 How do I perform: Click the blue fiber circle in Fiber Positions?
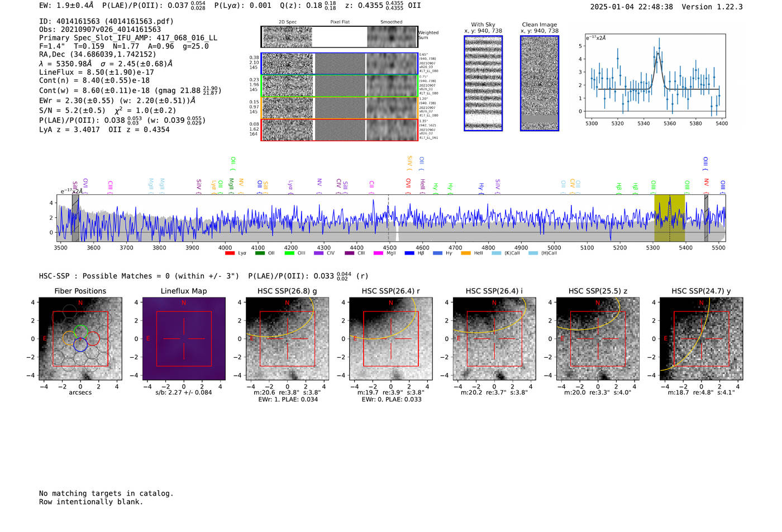click(x=80, y=344)
